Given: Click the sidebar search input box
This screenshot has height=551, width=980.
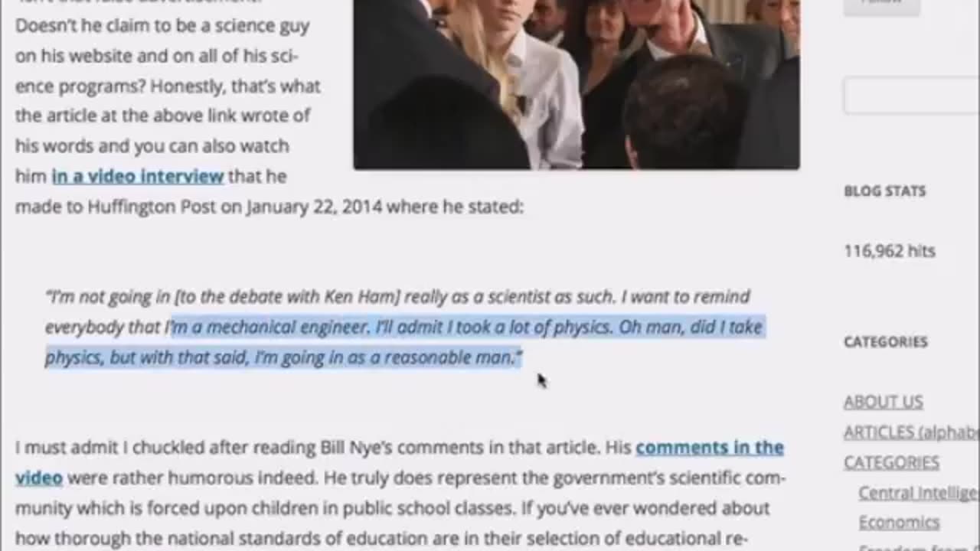Looking at the screenshot, I should 911,96.
